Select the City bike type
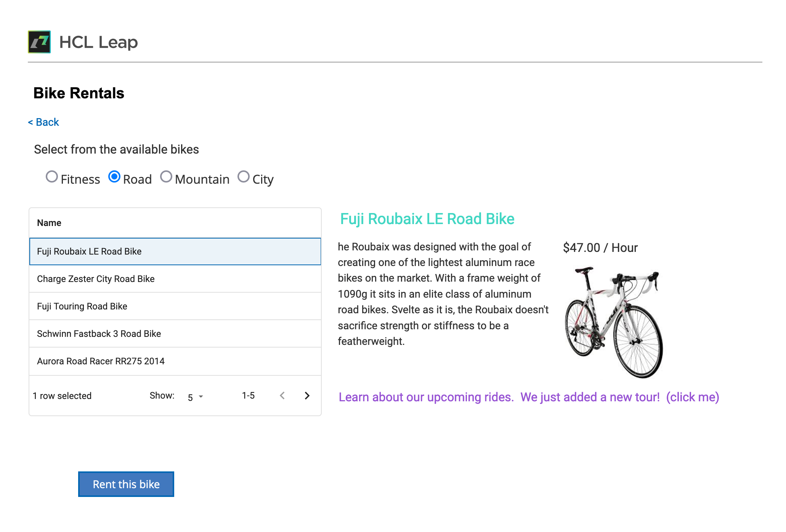Image resolution: width=786 pixels, height=532 pixels. [x=244, y=177]
